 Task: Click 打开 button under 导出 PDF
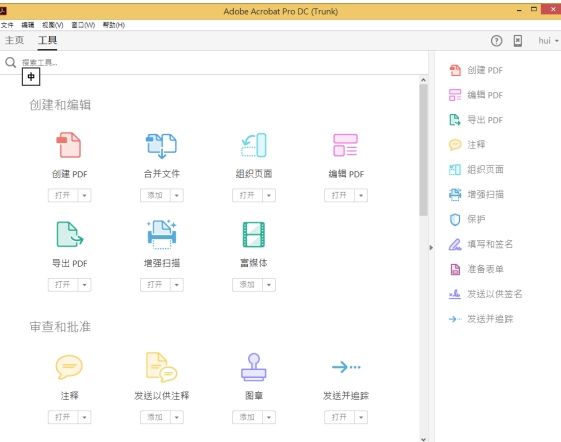(x=63, y=285)
